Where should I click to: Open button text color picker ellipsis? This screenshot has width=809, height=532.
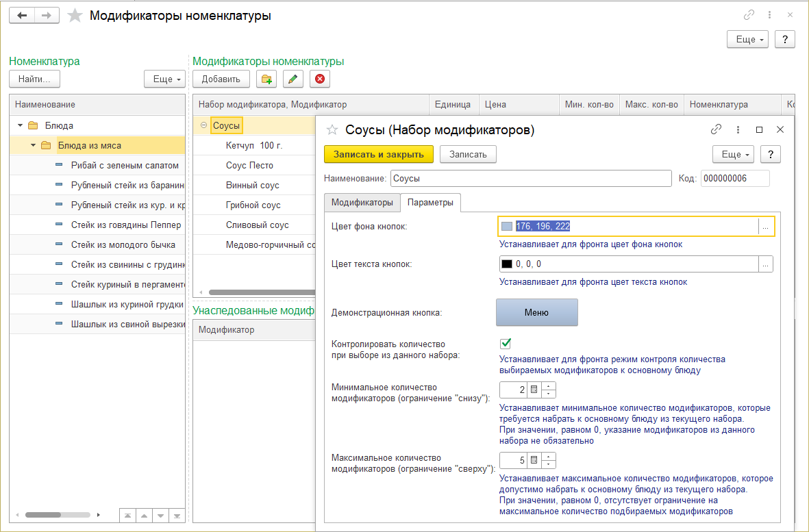[766, 264]
